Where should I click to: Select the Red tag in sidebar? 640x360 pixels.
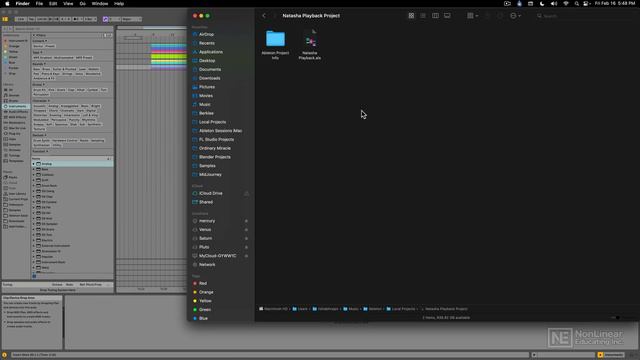coord(203,283)
